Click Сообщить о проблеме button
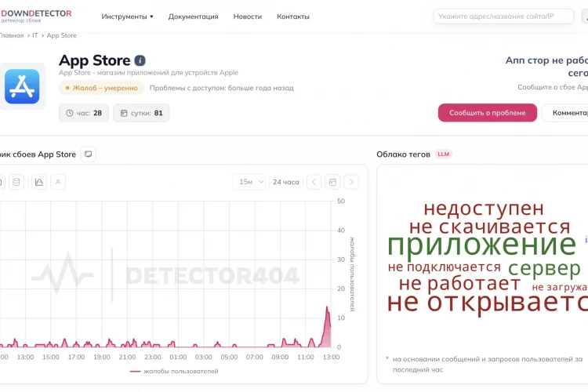Image resolution: width=588 pixels, height=392 pixels. (x=487, y=113)
